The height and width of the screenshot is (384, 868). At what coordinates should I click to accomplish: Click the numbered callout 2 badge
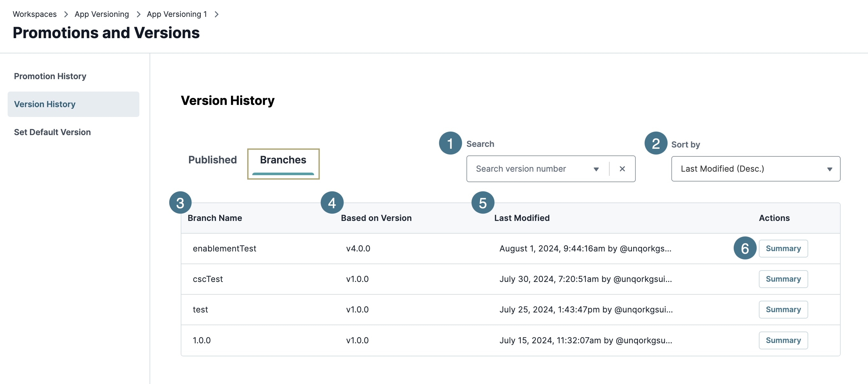pos(655,143)
